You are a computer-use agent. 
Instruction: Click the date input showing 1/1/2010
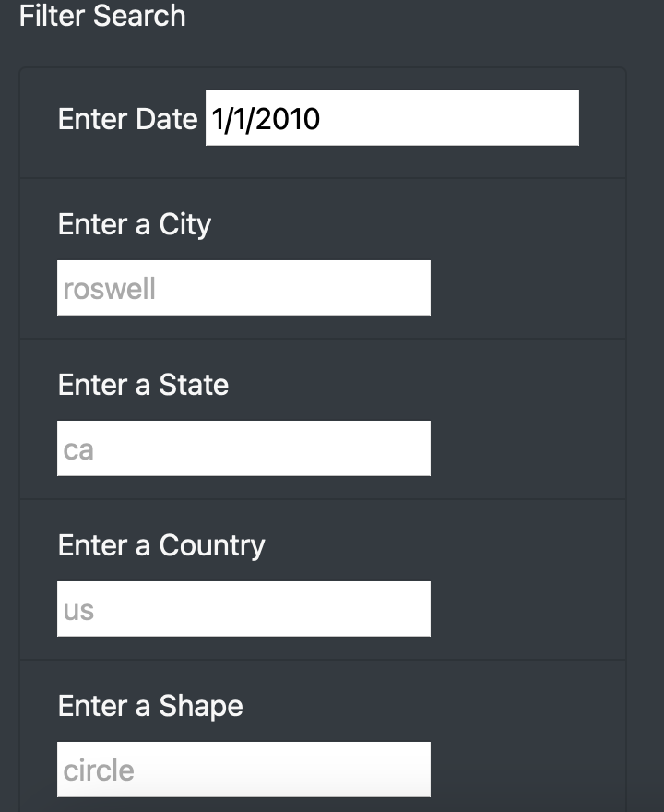pos(392,118)
